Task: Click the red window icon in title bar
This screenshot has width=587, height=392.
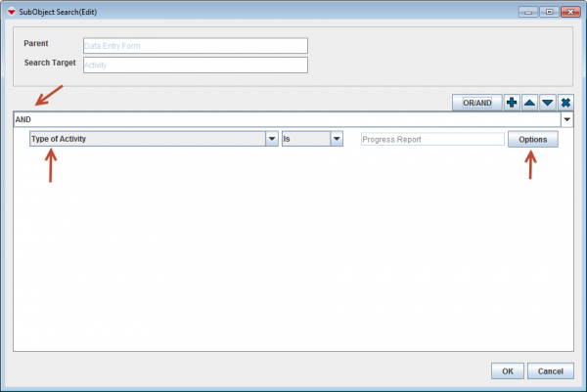Action: (10, 11)
